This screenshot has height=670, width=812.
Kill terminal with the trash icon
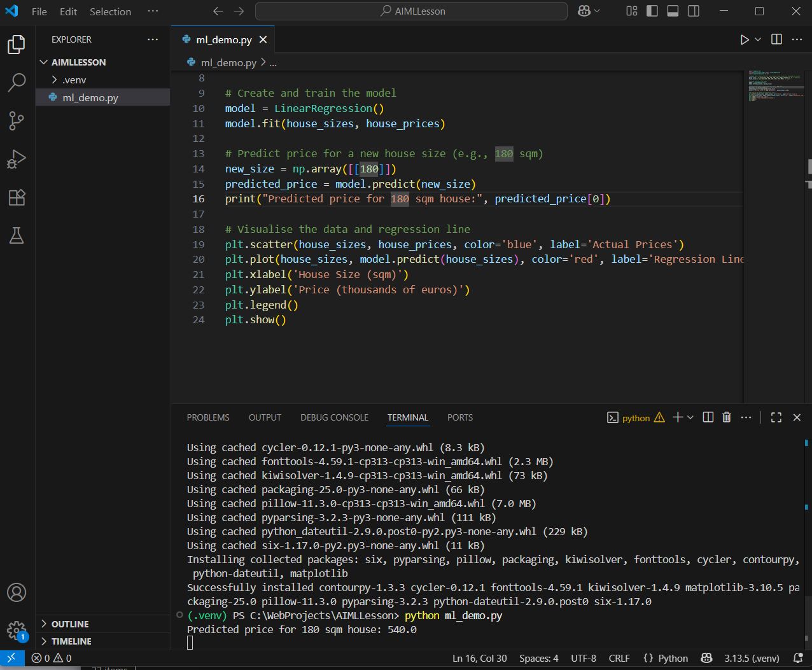click(x=727, y=417)
